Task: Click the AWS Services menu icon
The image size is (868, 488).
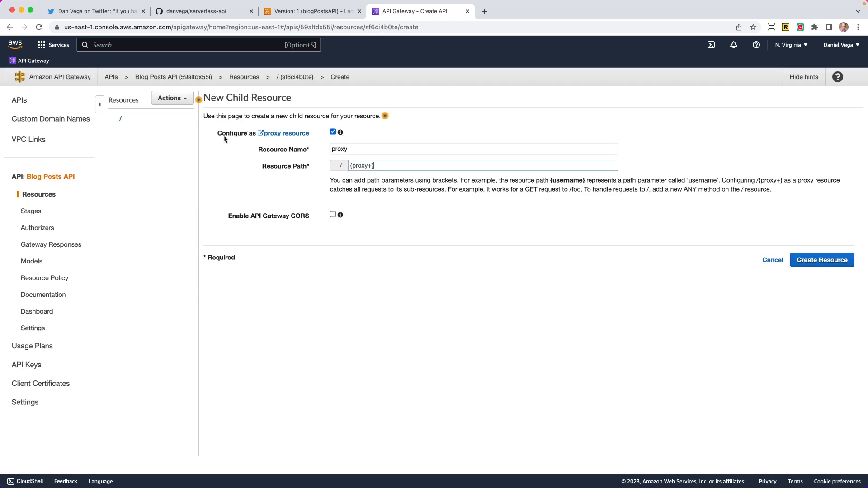Action: click(41, 45)
